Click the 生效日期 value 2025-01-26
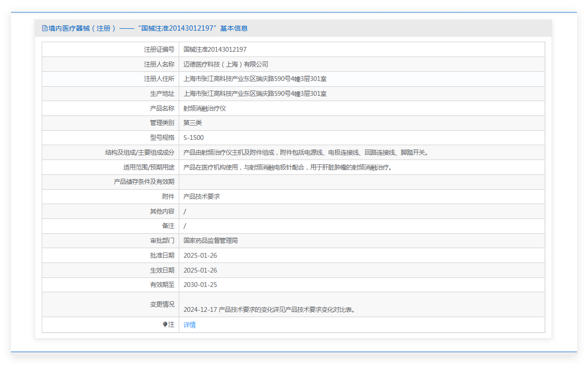 tap(200, 270)
